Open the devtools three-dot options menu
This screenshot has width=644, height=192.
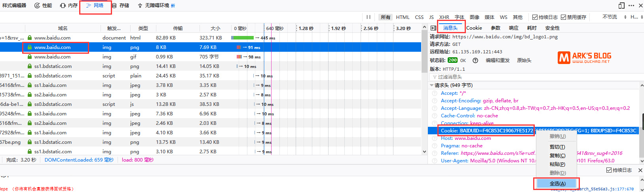pyautogui.click(x=631, y=6)
